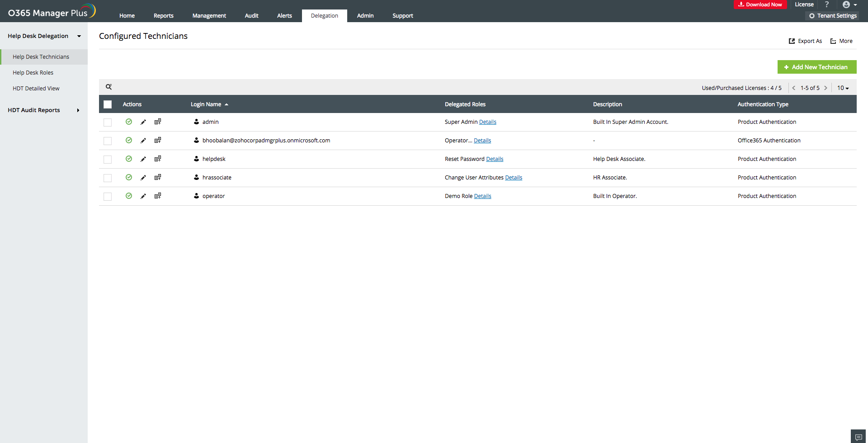The width and height of the screenshot is (868, 443).
Task: Open the rows per page dropdown showing 10
Action: (x=843, y=88)
